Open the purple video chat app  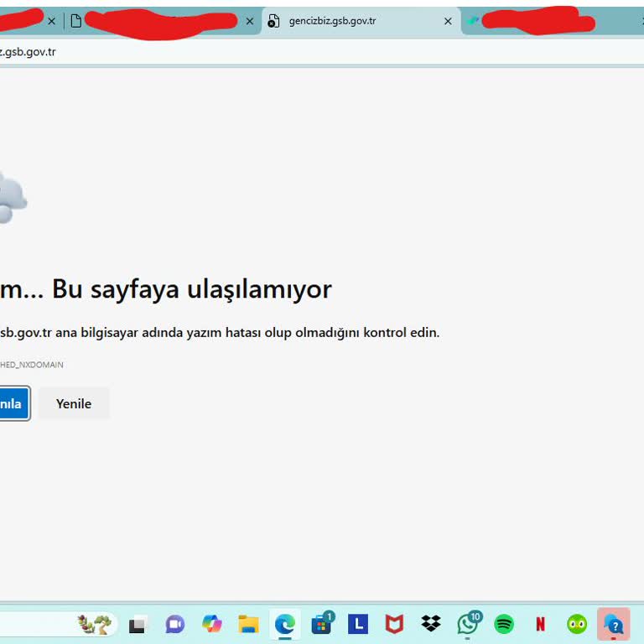point(175,625)
